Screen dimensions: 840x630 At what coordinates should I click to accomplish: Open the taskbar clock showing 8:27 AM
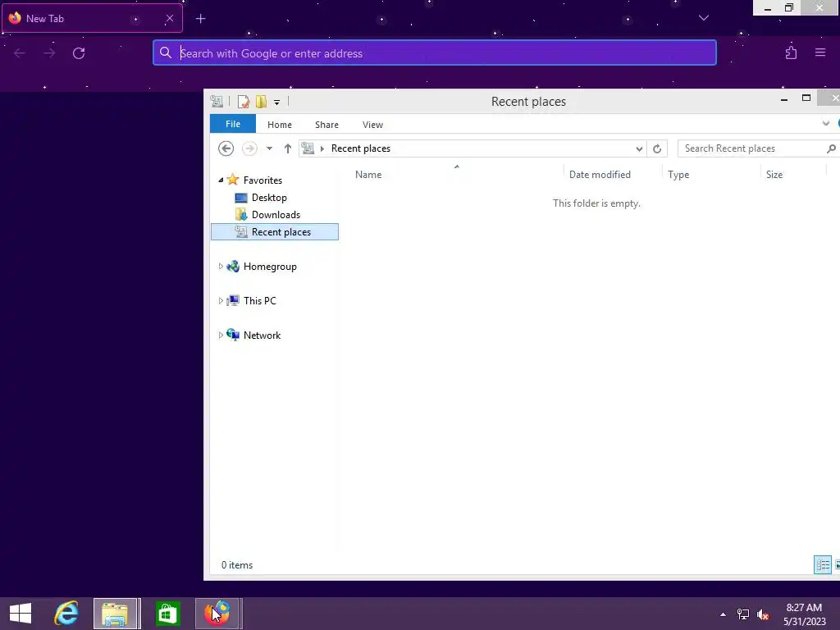click(x=804, y=614)
